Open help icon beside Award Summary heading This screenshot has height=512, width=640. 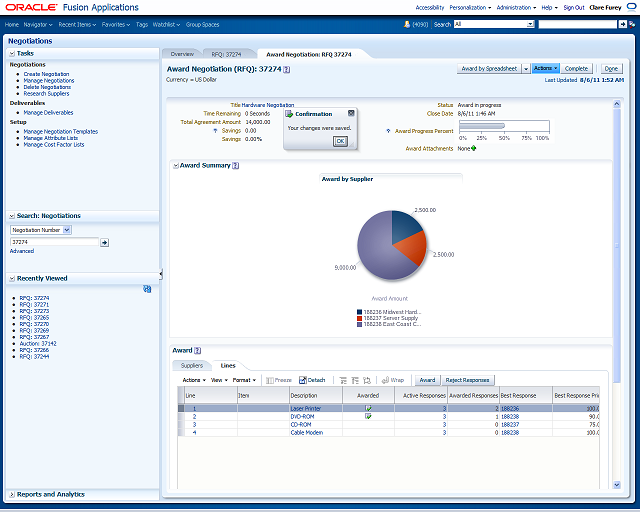click(x=236, y=166)
